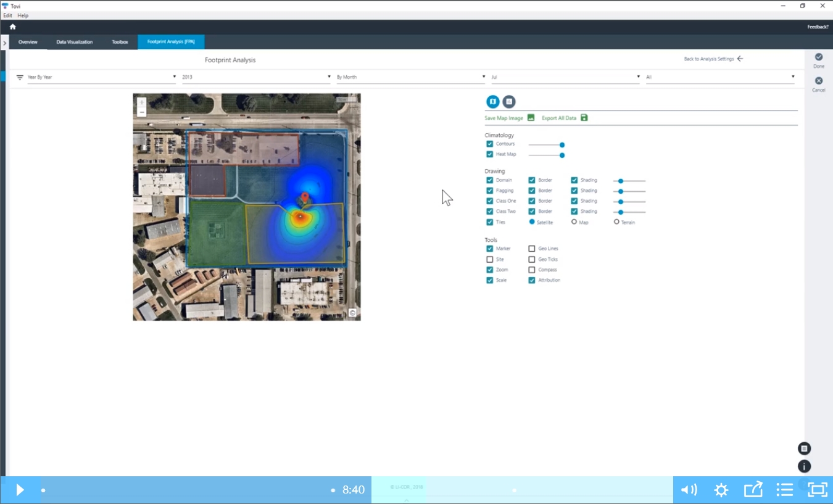Open the Help menu
Image resolution: width=833 pixels, height=504 pixels.
click(x=23, y=15)
